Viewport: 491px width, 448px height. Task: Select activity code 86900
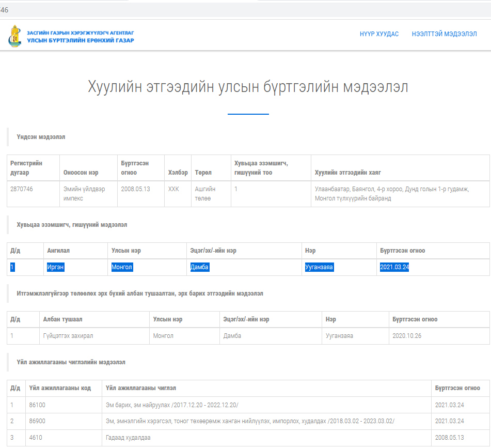click(x=37, y=421)
